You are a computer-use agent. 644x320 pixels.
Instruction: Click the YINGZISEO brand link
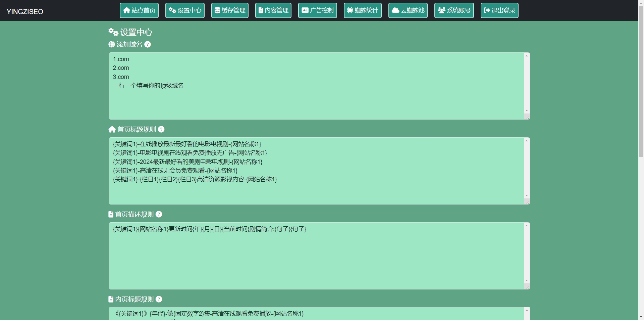[x=25, y=12]
